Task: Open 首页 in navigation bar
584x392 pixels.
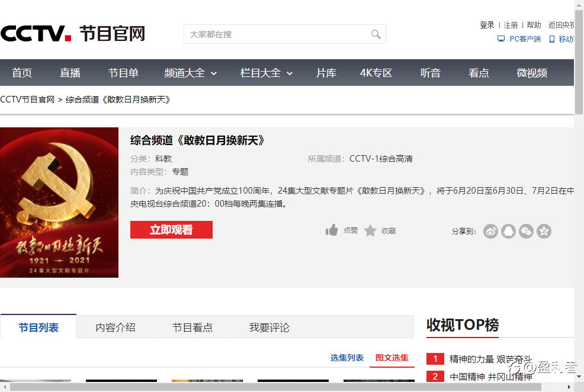Action: pyautogui.click(x=22, y=73)
